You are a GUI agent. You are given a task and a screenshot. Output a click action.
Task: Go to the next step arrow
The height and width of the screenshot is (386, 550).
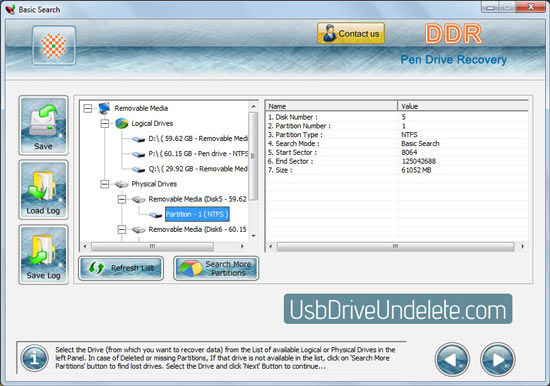(x=498, y=359)
